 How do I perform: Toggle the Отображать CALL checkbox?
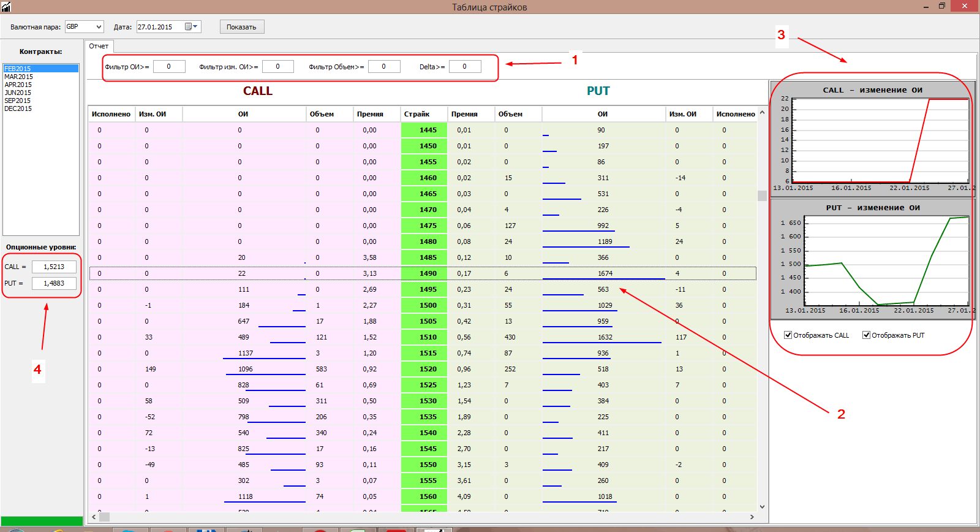point(788,335)
